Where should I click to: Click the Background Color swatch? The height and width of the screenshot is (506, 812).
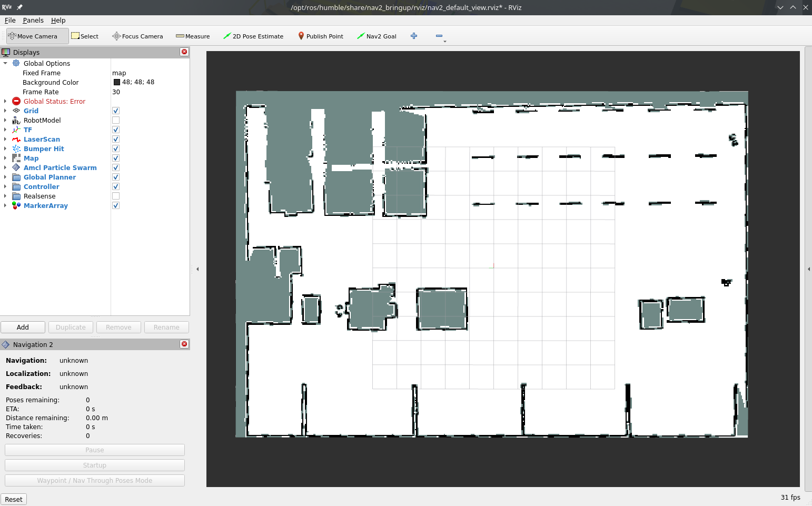click(117, 82)
